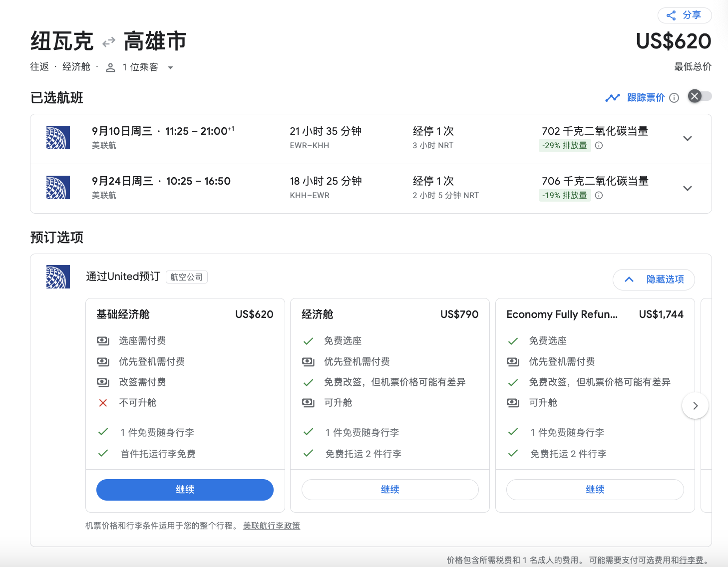Viewport: 728px width, 567px height.
Task: Click the price tracking graph icon
Action: [x=612, y=98]
